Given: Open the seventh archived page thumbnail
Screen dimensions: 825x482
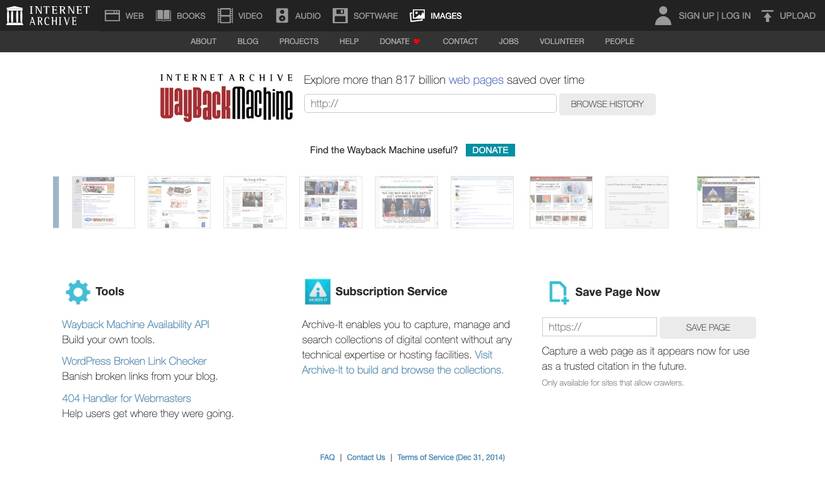Looking at the screenshot, I should (x=561, y=202).
